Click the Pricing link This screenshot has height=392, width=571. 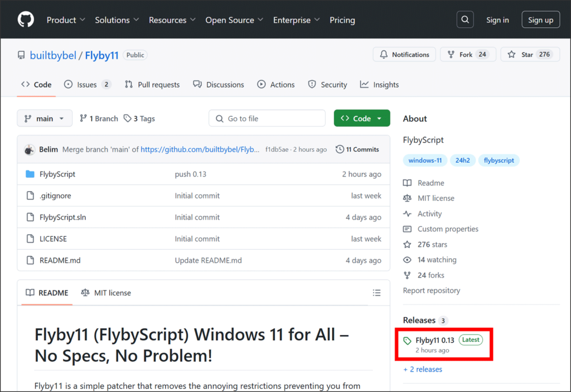[342, 20]
